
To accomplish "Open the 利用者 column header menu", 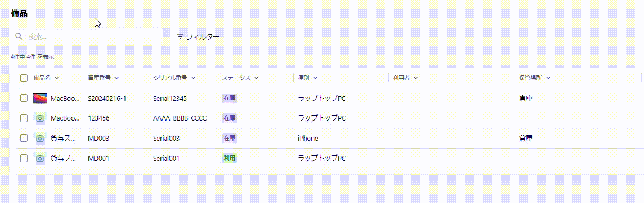I will [x=405, y=78].
